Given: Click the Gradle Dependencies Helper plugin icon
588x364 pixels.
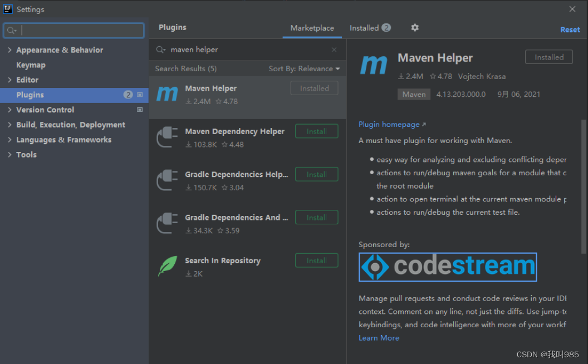Looking at the screenshot, I should click(166, 179).
